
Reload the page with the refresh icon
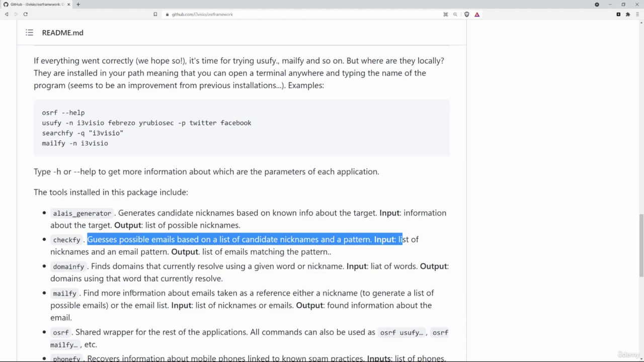pos(25,14)
